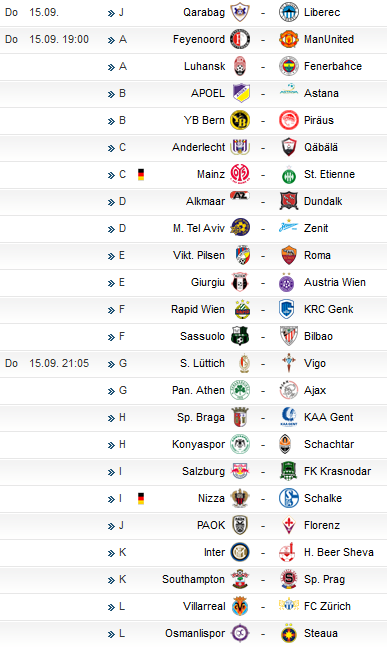The width and height of the screenshot is (387, 647).
Task: Click the Salzburg club logo
Action: click(240, 471)
